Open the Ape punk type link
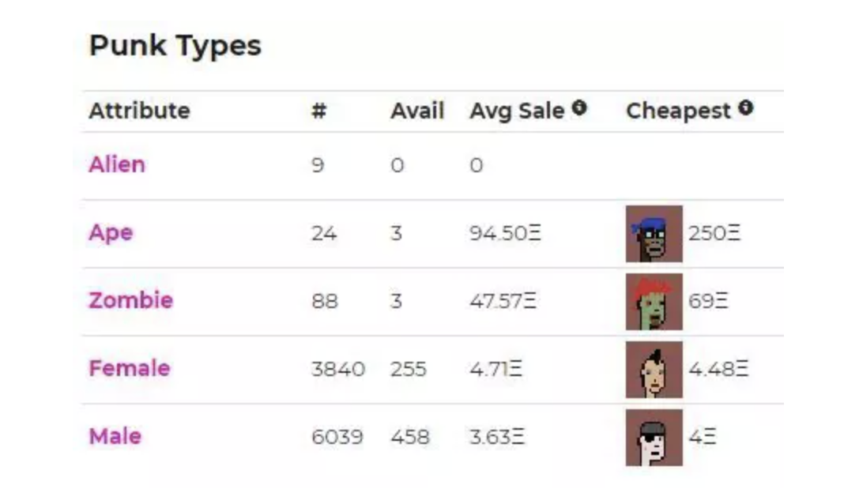Image resolution: width=844 pixels, height=504 pixels. click(111, 233)
